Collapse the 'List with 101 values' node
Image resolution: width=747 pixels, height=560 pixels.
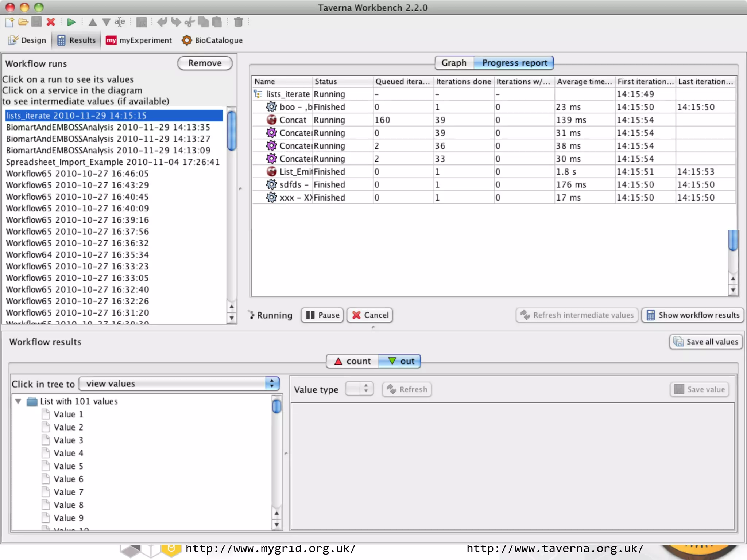[18, 401]
